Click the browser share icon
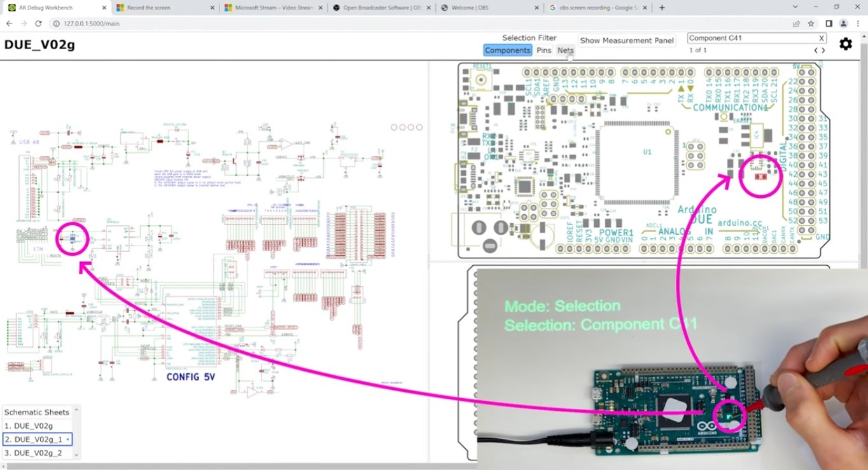This screenshot has width=868, height=470. [x=796, y=24]
